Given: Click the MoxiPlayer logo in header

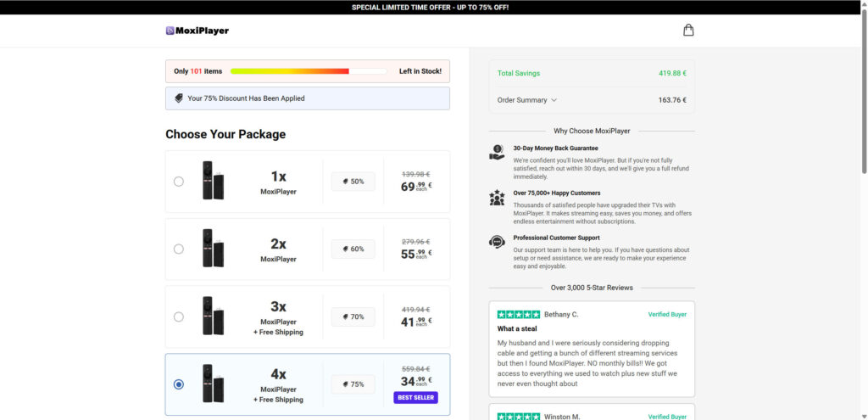Looking at the screenshot, I should (x=198, y=31).
